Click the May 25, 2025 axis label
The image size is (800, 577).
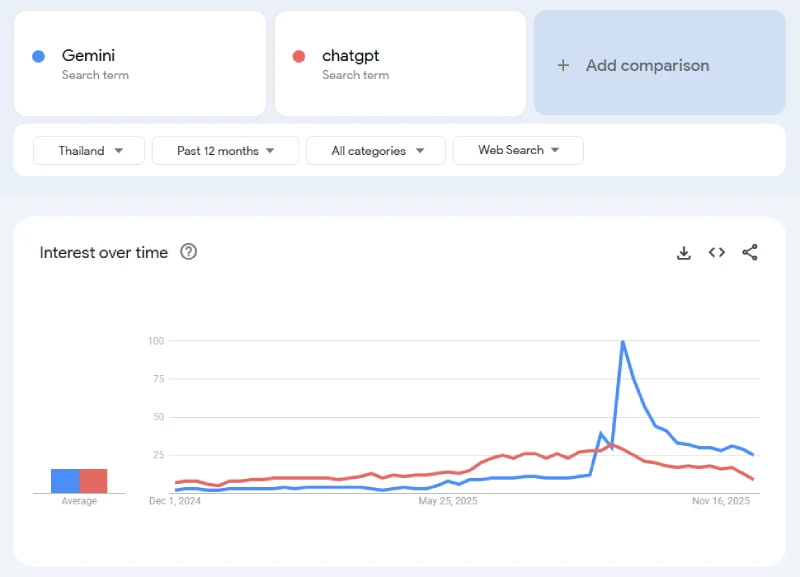point(447,501)
